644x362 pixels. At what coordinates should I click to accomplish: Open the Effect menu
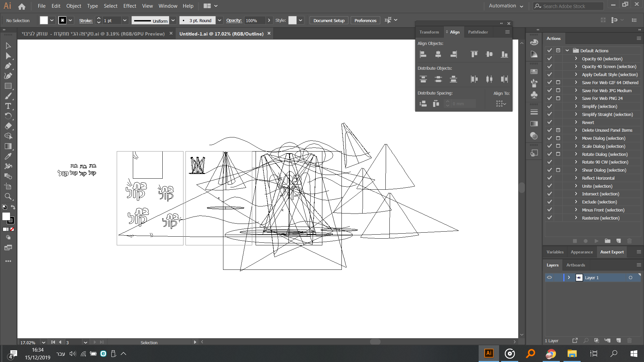[x=129, y=6]
